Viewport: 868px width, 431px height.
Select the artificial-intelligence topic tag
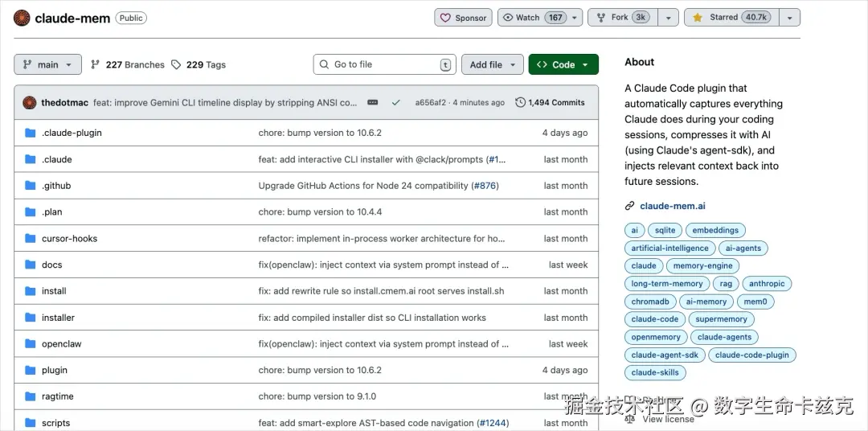coord(669,248)
